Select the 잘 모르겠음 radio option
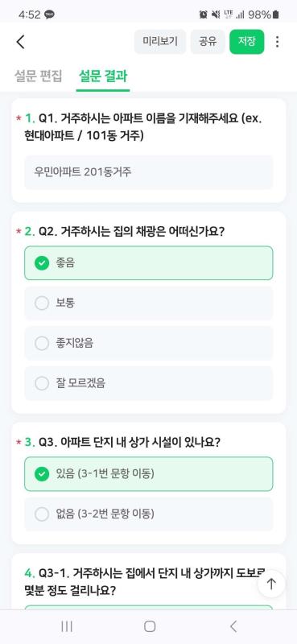297x644 pixels. [148, 383]
